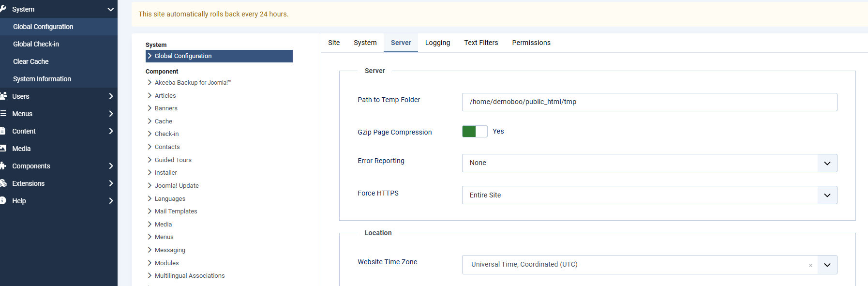Click the Components puzzle icon in sidebar

(x=3, y=166)
